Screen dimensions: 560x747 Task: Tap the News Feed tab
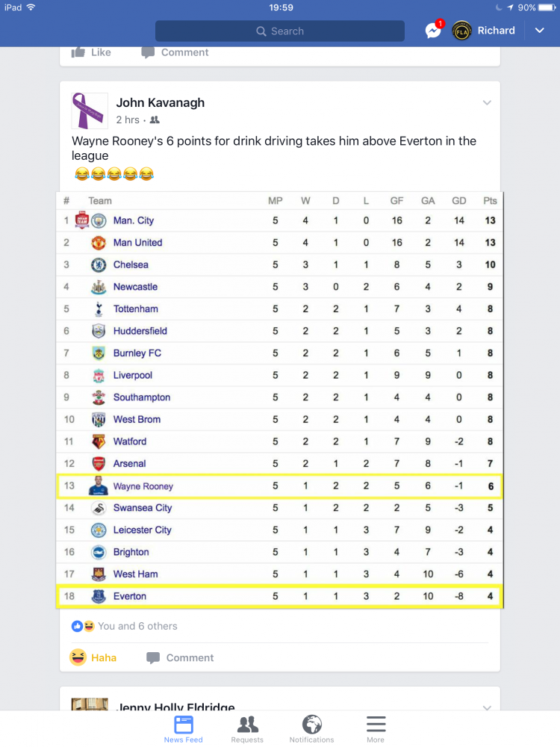pyautogui.click(x=184, y=729)
